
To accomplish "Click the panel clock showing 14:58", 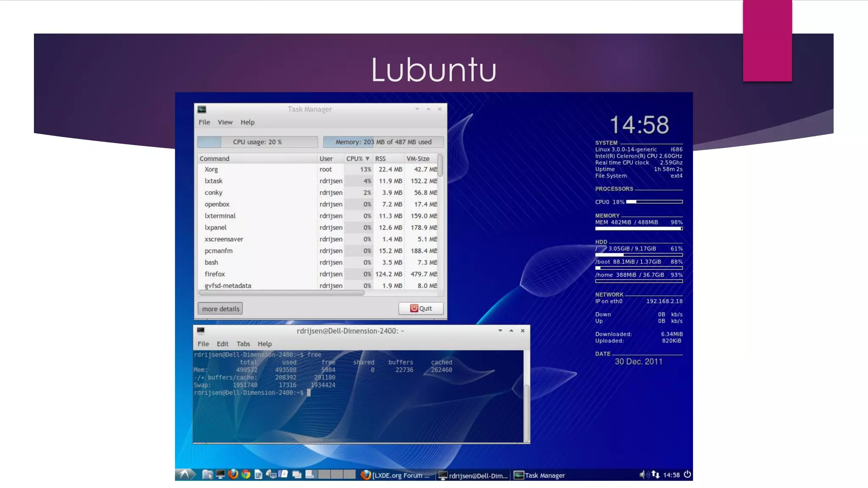I will point(671,475).
